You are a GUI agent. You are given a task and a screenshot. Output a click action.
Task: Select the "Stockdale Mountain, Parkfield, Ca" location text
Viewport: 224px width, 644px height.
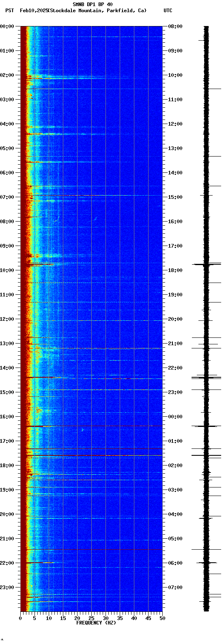point(97,11)
